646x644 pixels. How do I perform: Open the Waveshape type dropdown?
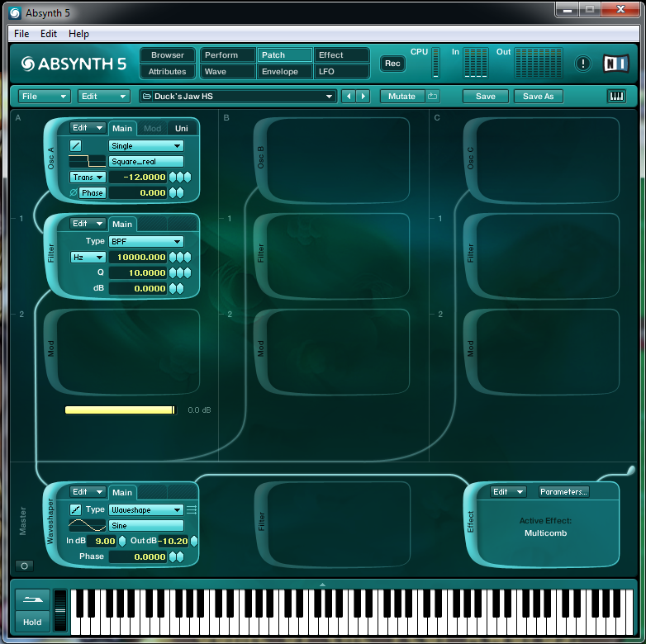[146, 509]
